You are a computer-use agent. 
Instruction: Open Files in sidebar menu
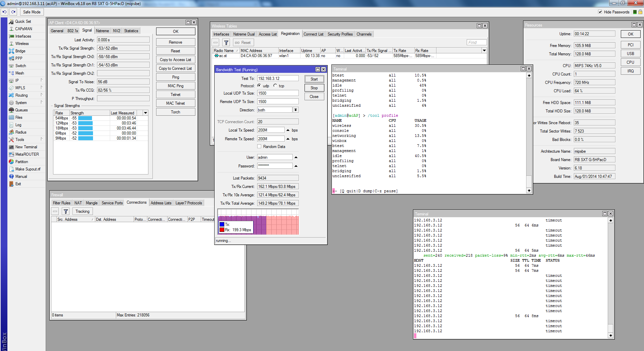point(19,117)
